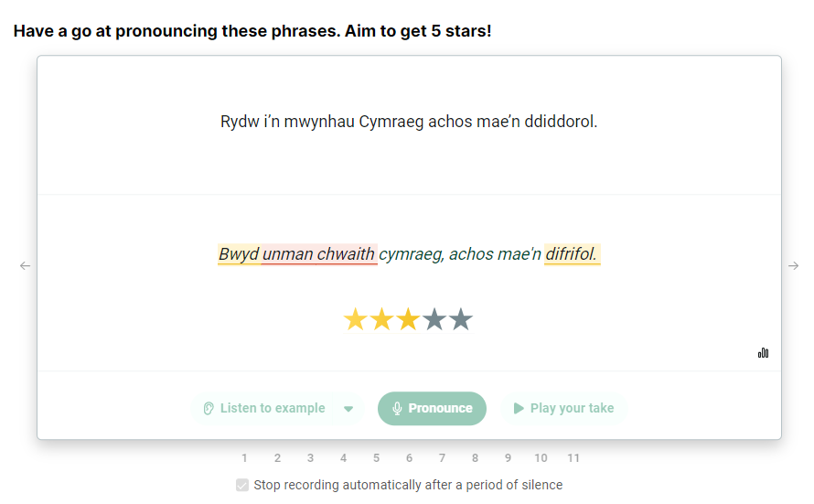Click the microphone icon to pronounce
The image size is (814, 504).
pyautogui.click(x=397, y=409)
